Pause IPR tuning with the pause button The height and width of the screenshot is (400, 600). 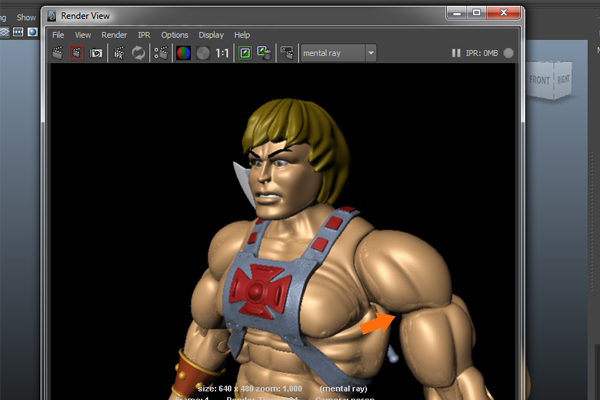[456, 53]
